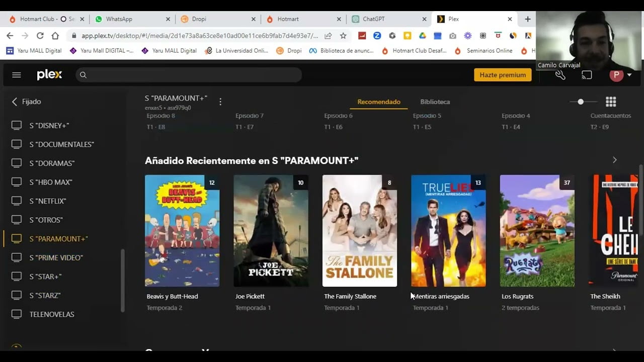Click the grid view icon above Cuentacuentos
Viewport: 644px width, 362px height.
pos(610,101)
